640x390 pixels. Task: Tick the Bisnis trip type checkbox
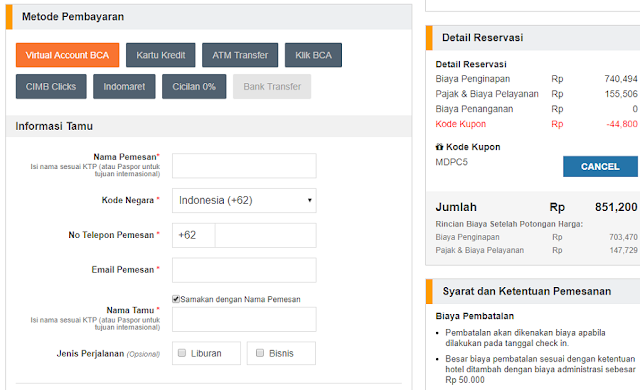(260, 353)
